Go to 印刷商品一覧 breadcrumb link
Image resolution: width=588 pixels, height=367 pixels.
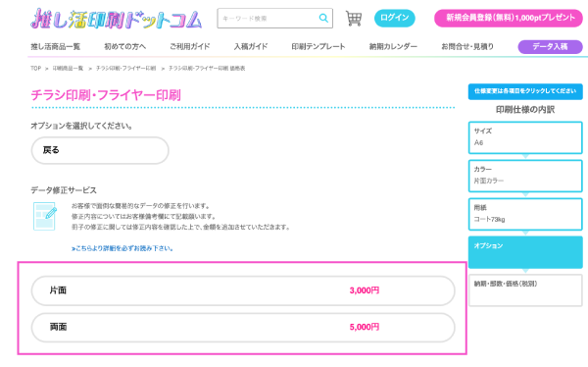click(x=68, y=69)
